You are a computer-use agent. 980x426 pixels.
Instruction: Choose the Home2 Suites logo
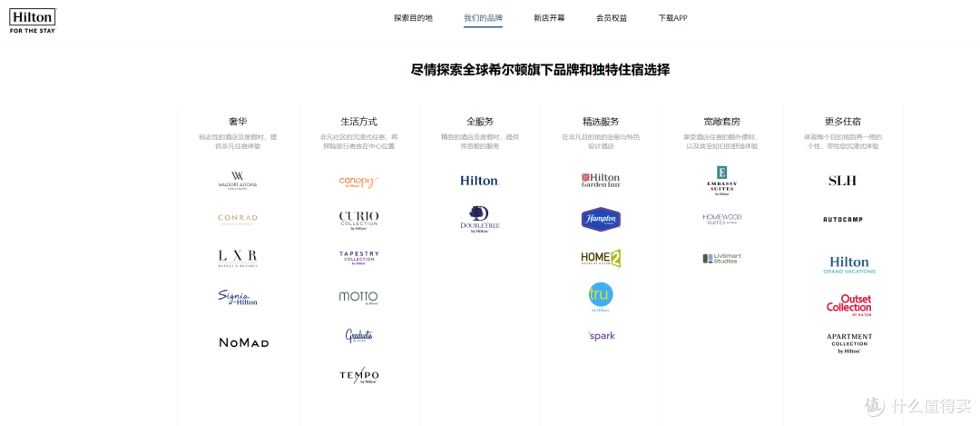coord(601,258)
